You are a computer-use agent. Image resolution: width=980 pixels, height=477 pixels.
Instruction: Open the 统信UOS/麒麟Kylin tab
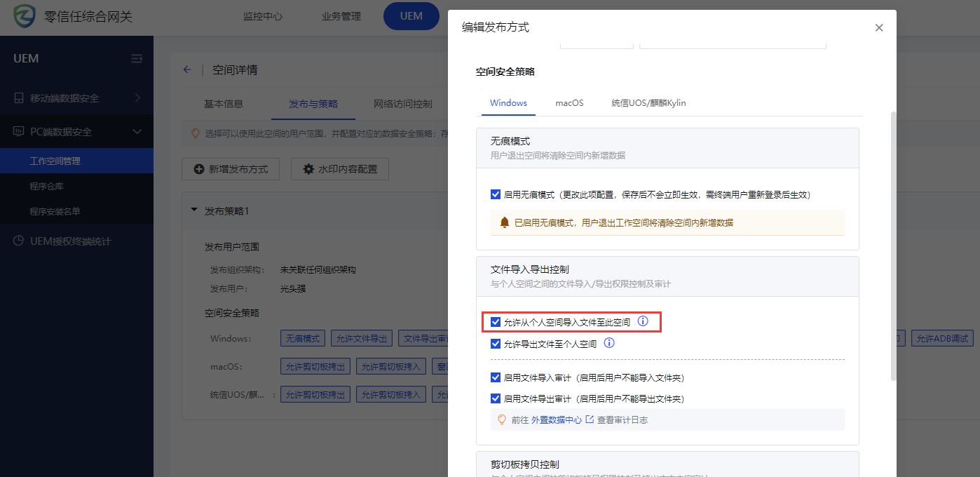(x=648, y=102)
